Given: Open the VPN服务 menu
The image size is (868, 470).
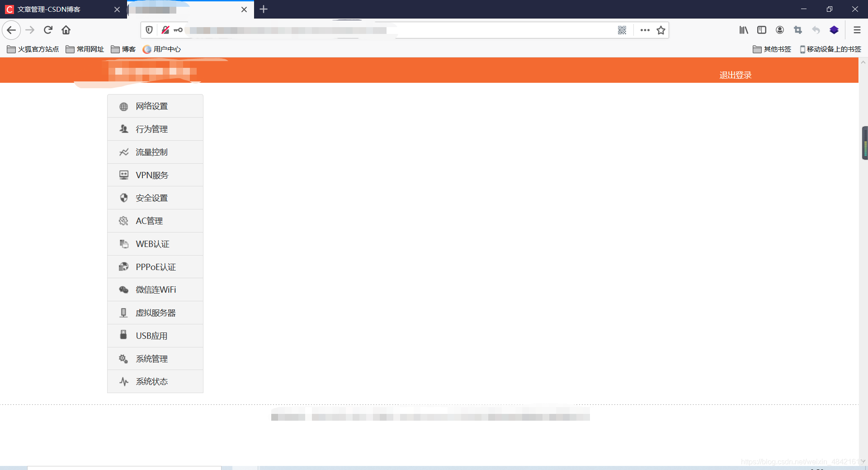Looking at the screenshot, I should point(155,175).
